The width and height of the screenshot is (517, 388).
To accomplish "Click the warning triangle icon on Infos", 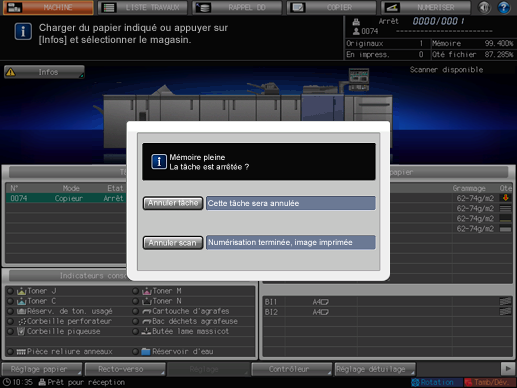I will (x=11, y=72).
